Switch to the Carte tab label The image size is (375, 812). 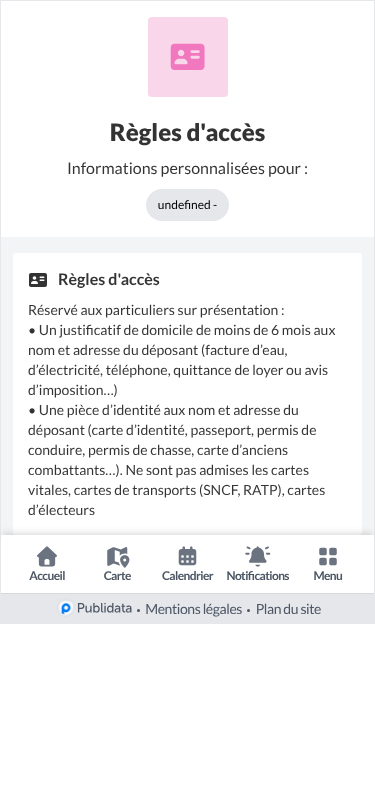[x=118, y=576]
